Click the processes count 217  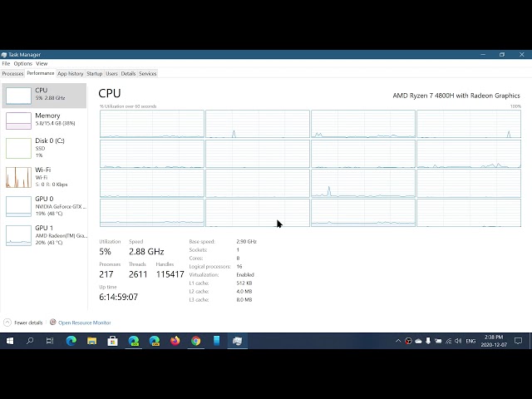pyautogui.click(x=106, y=274)
